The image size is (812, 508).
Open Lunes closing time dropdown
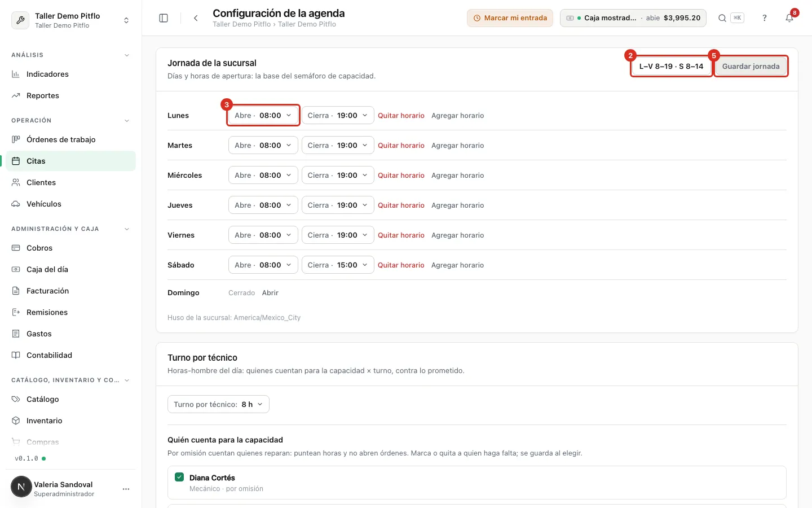[x=338, y=115]
